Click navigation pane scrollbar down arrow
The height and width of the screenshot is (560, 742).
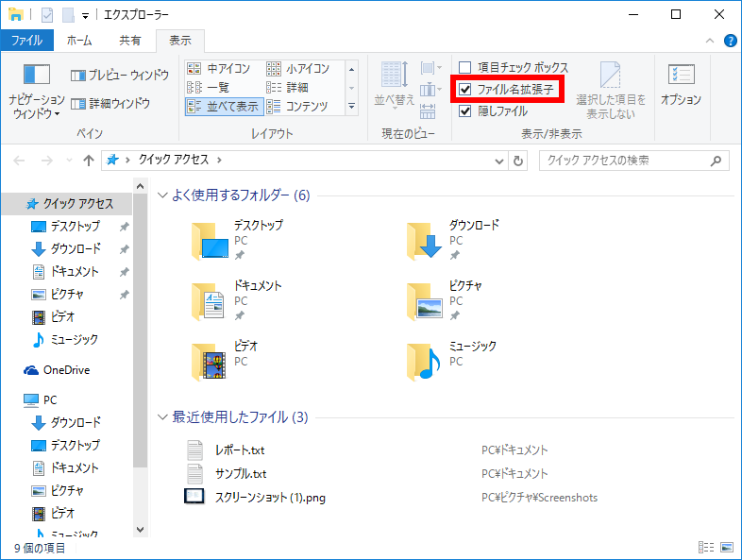point(140,530)
